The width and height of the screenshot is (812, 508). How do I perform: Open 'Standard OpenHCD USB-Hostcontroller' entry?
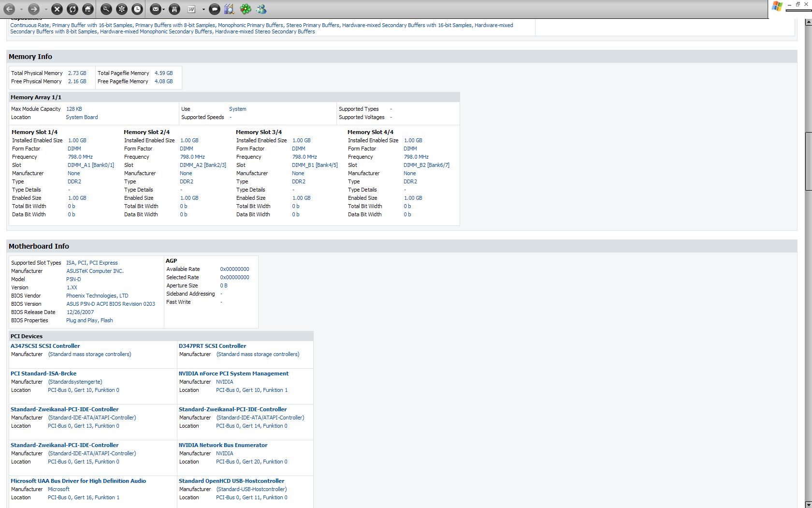tap(232, 481)
